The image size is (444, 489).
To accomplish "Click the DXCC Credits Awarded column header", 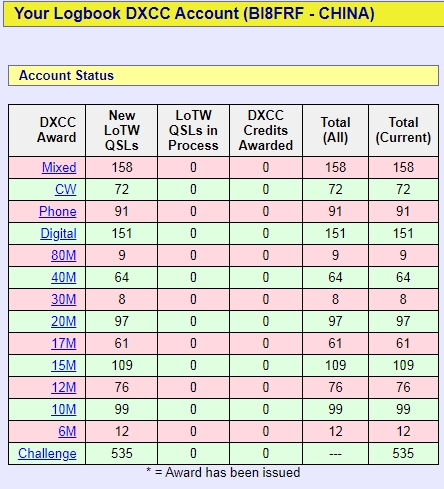I will coord(266,130).
